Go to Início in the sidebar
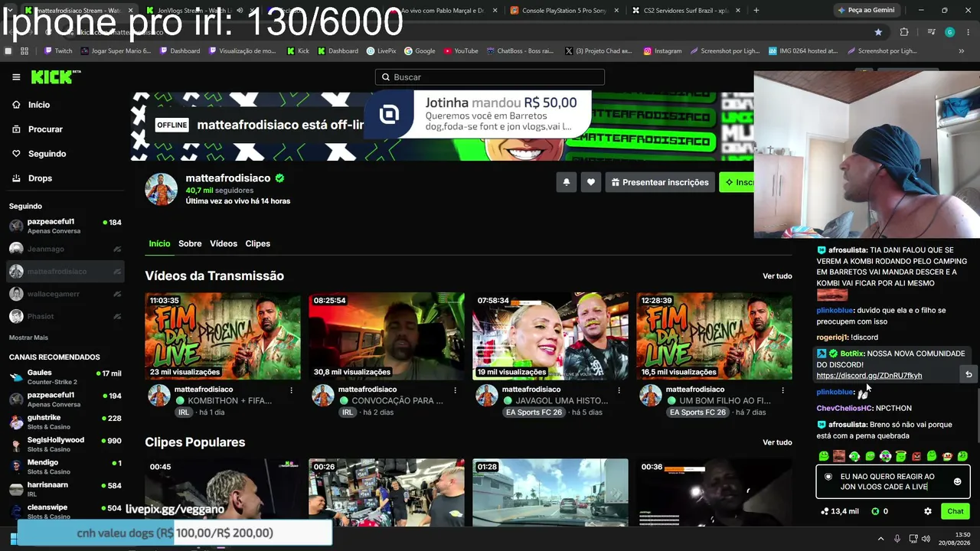 pos(38,105)
